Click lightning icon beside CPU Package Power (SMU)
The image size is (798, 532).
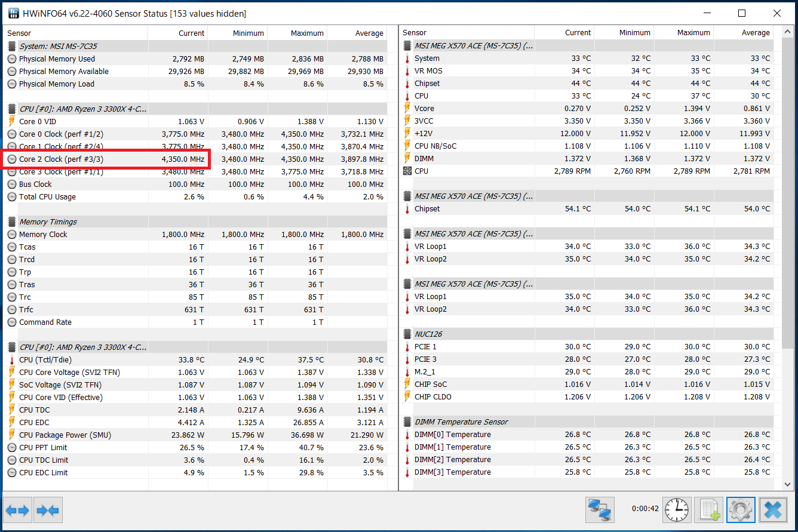12,435
